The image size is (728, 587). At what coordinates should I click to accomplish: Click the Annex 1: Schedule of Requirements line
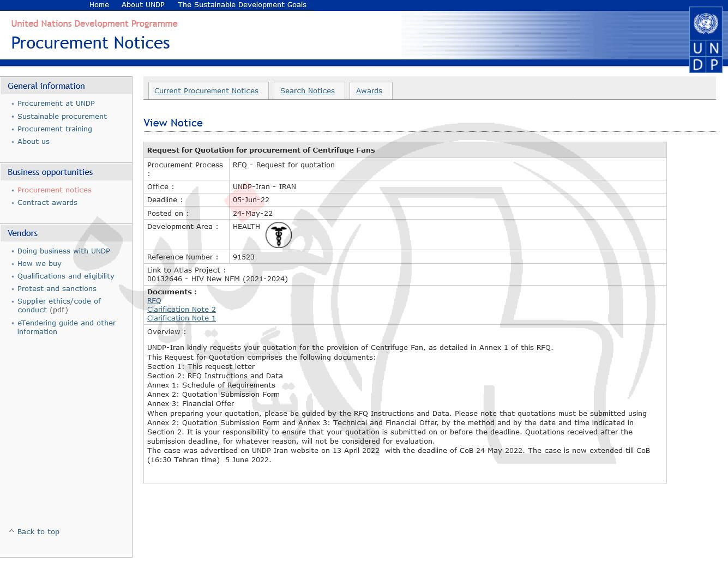[211, 385]
